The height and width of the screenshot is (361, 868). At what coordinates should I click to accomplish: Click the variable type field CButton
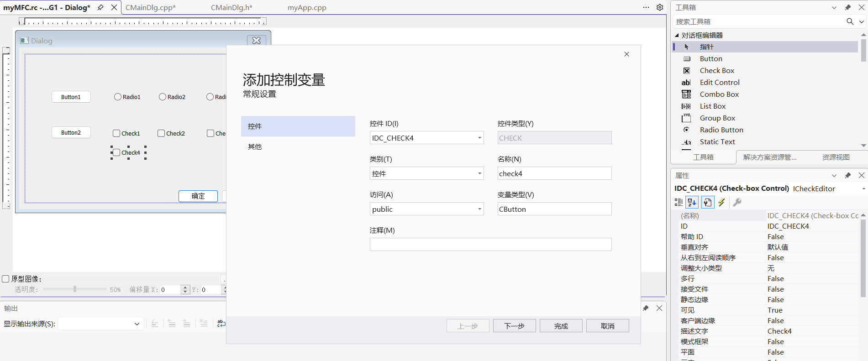click(x=554, y=209)
